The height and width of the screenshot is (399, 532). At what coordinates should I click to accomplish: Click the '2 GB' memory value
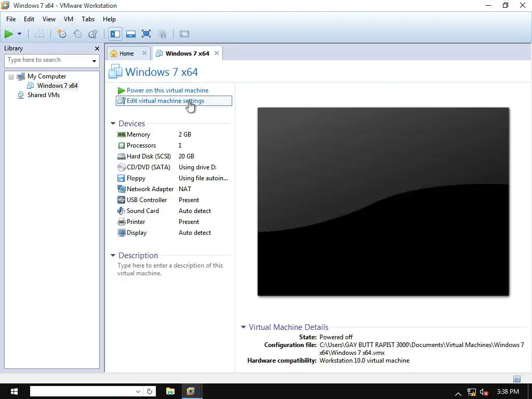coord(185,135)
